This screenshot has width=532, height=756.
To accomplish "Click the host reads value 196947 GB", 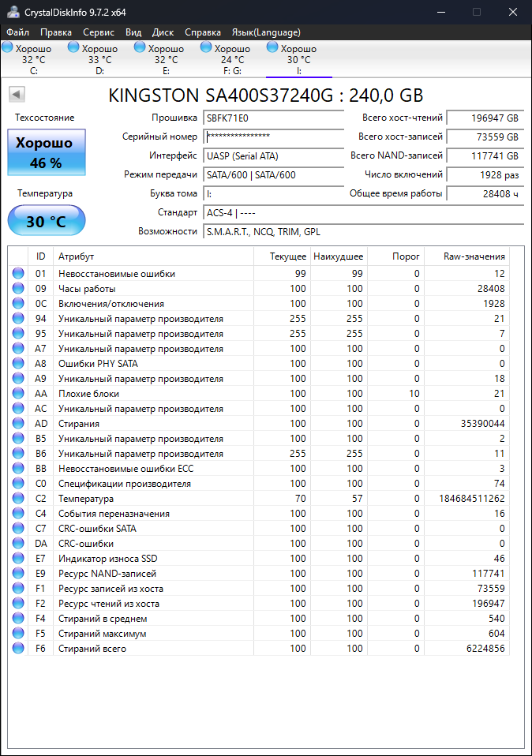I will pos(485,118).
